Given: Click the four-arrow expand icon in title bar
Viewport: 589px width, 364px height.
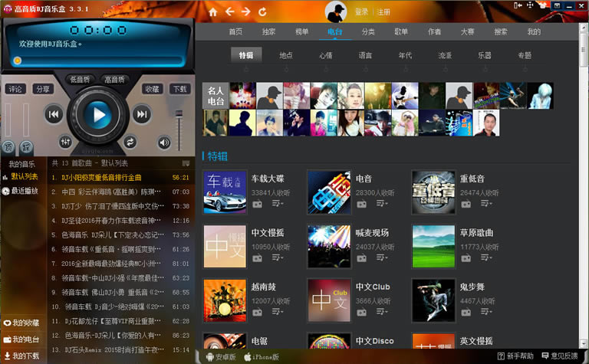Looking at the screenshot, I should click(530, 5).
